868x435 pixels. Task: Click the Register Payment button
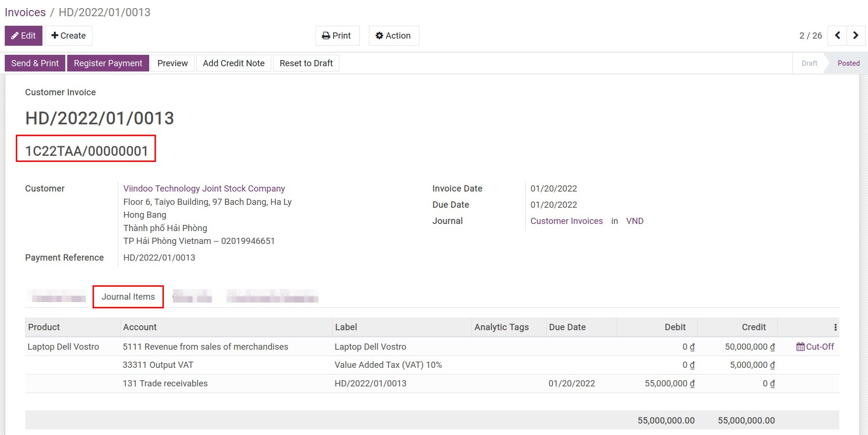click(108, 63)
